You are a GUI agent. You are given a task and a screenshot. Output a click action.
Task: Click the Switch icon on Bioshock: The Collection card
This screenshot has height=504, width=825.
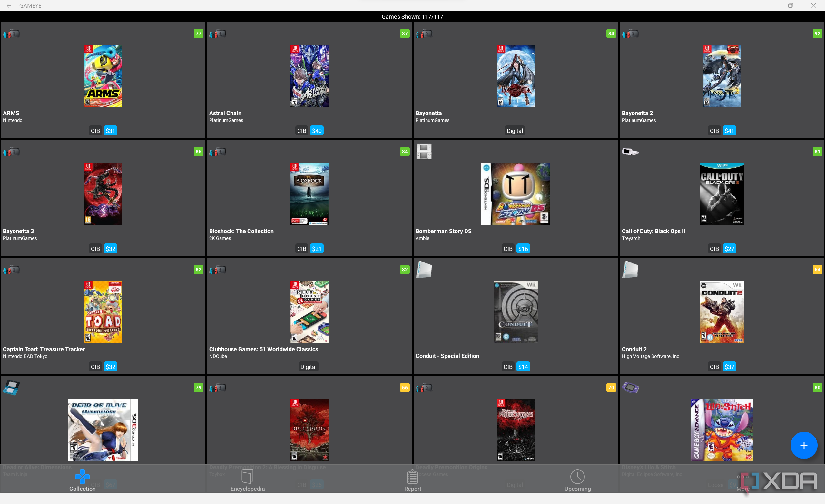[218, 152]
